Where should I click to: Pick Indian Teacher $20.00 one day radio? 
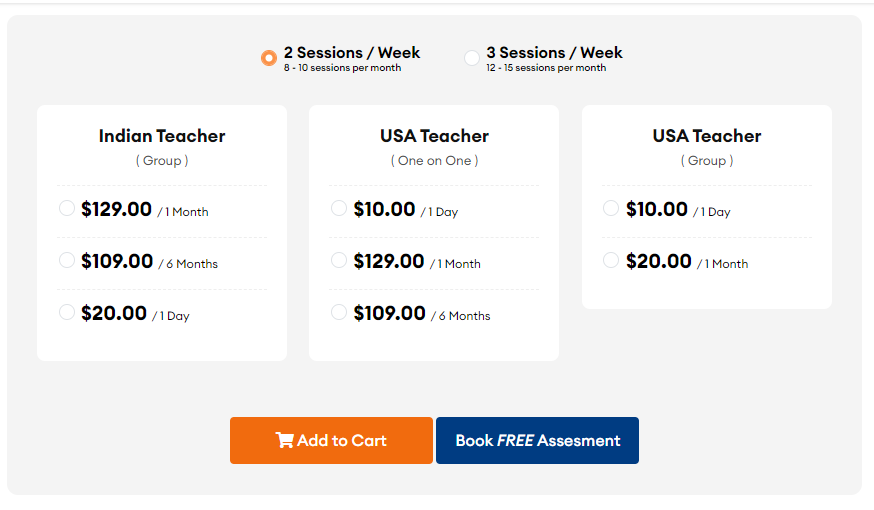(67, 312)
